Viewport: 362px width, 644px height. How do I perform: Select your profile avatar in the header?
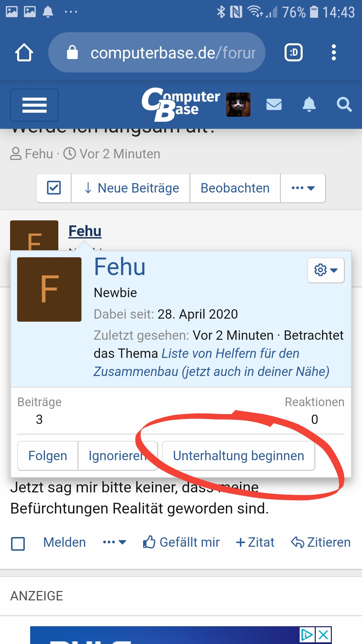(239, 105)
